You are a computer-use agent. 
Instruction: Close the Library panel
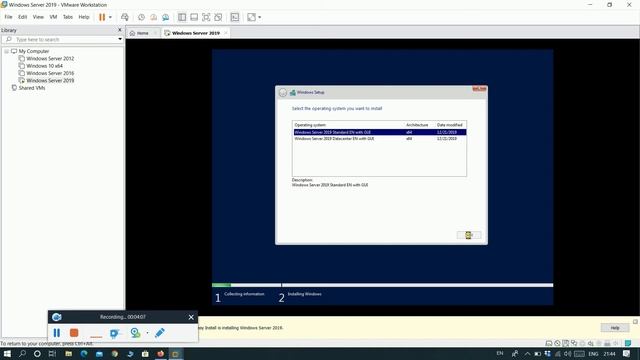pos(120,30)
